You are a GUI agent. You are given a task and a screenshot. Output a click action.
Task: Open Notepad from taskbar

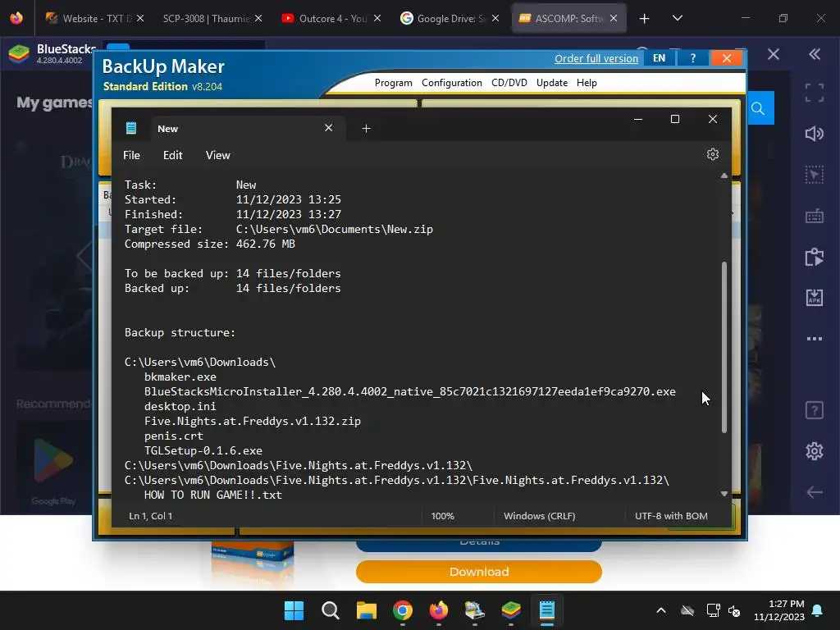(x=547, y=610)
